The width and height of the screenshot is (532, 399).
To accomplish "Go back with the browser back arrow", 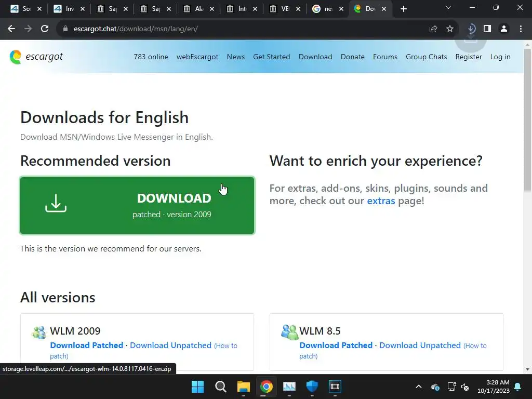I will [x=11, y=29].
